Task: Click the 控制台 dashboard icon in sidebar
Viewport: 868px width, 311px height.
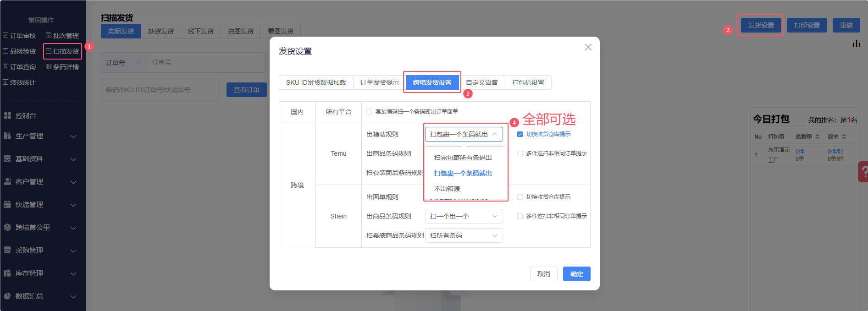Action: tap(7, 115)
